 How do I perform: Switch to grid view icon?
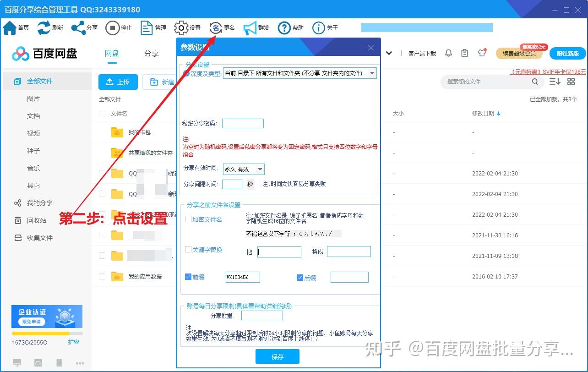[571, 82]
